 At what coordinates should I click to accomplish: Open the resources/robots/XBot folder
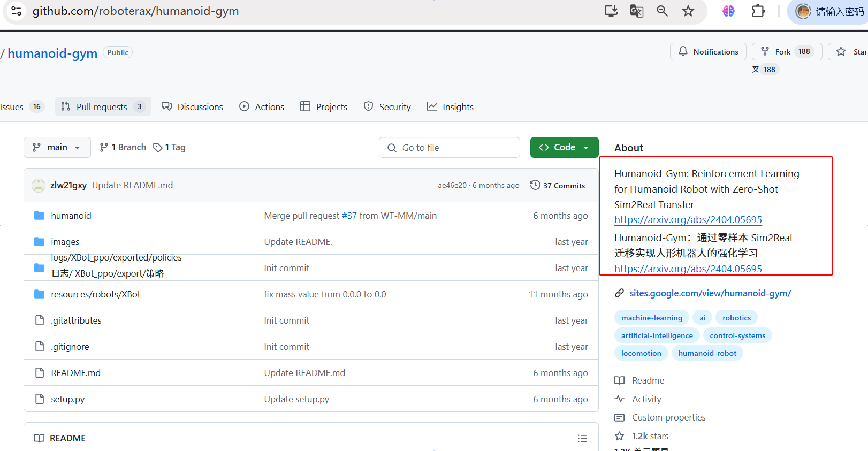coord(96,294)
